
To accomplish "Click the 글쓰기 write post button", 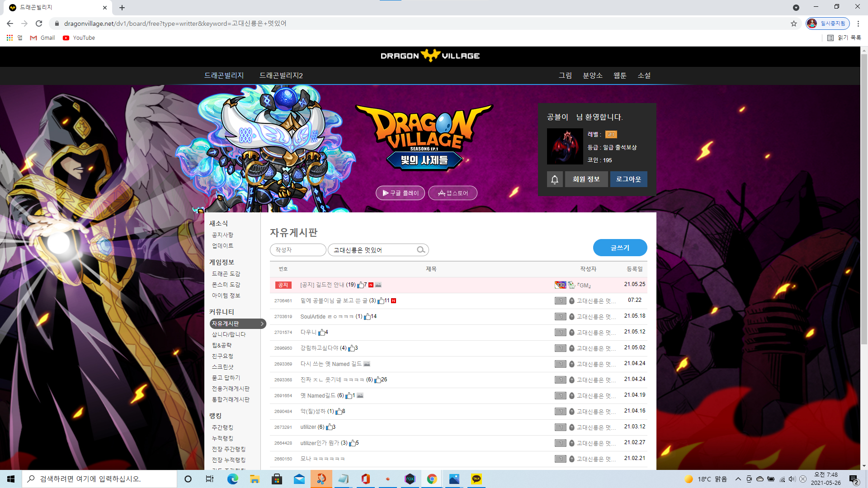I will pos(620,248).
